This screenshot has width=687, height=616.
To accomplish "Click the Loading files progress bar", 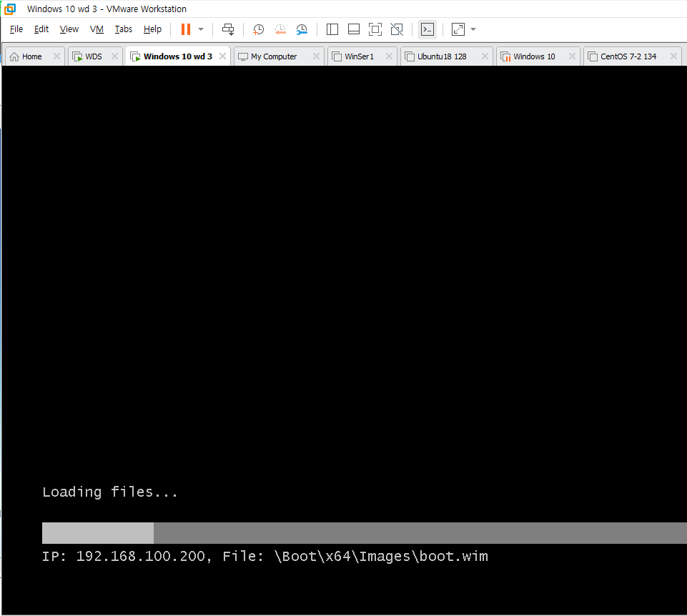I will tap(365, 533).
